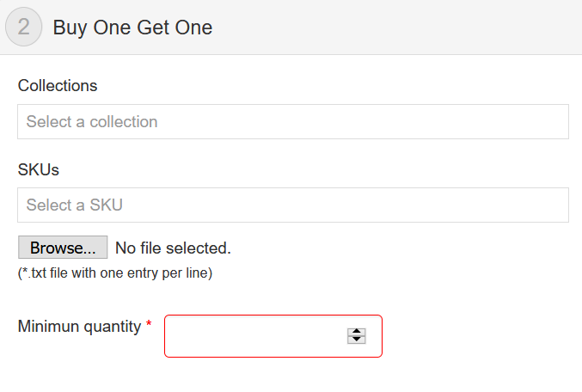Click the SKUs label
The image size is (582, 392).
click(38, 169)
